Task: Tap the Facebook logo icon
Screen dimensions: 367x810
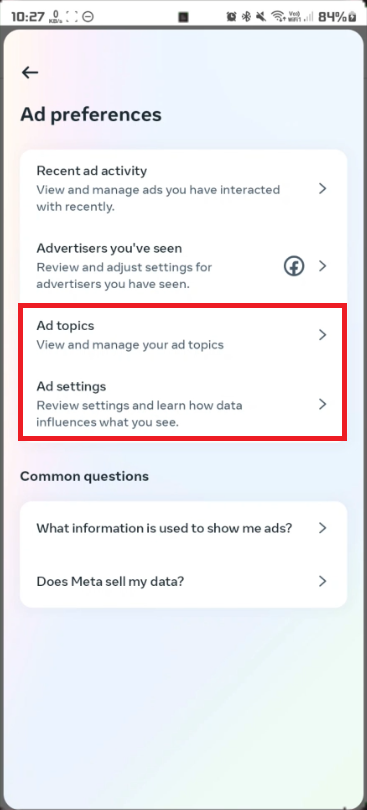Action: coord(294,267)
